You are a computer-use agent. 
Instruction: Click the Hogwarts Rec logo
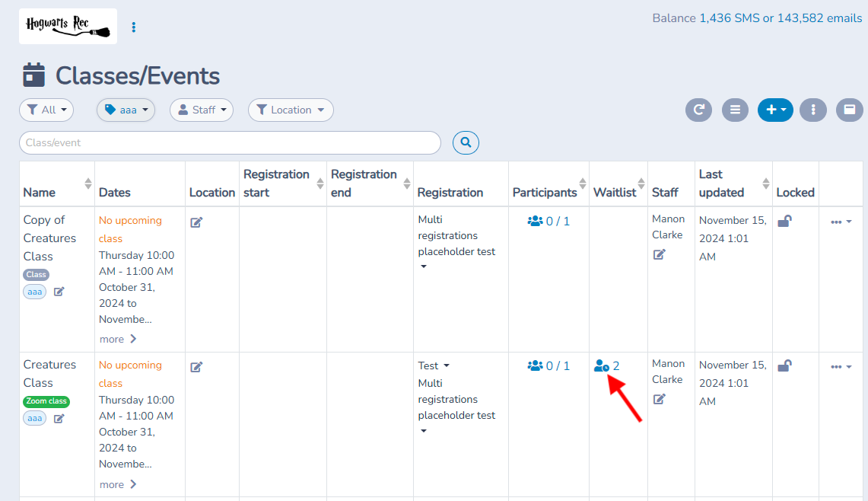68,26
